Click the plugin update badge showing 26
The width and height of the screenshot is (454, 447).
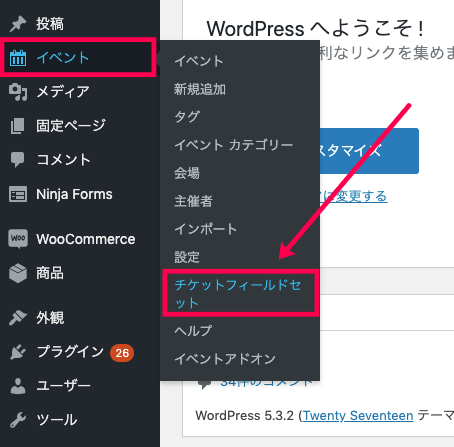point(122,353)
